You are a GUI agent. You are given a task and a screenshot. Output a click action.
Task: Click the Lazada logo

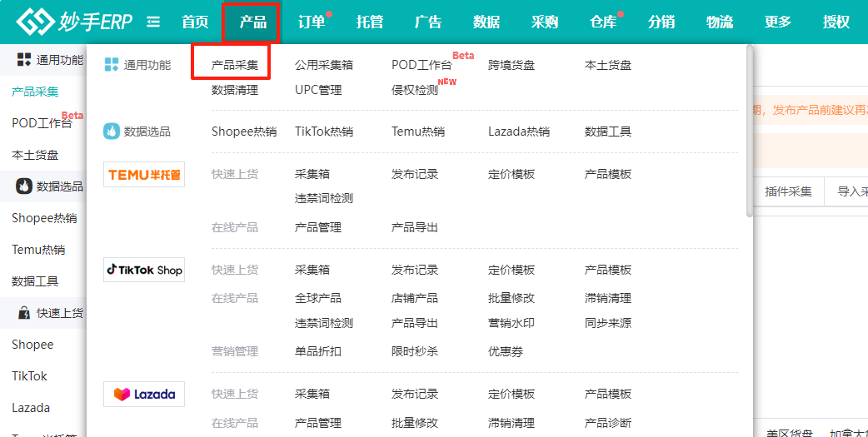[x=144, y=394]
